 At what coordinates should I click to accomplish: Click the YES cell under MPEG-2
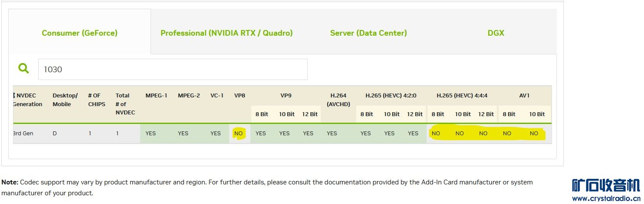(x=183, y=134)
